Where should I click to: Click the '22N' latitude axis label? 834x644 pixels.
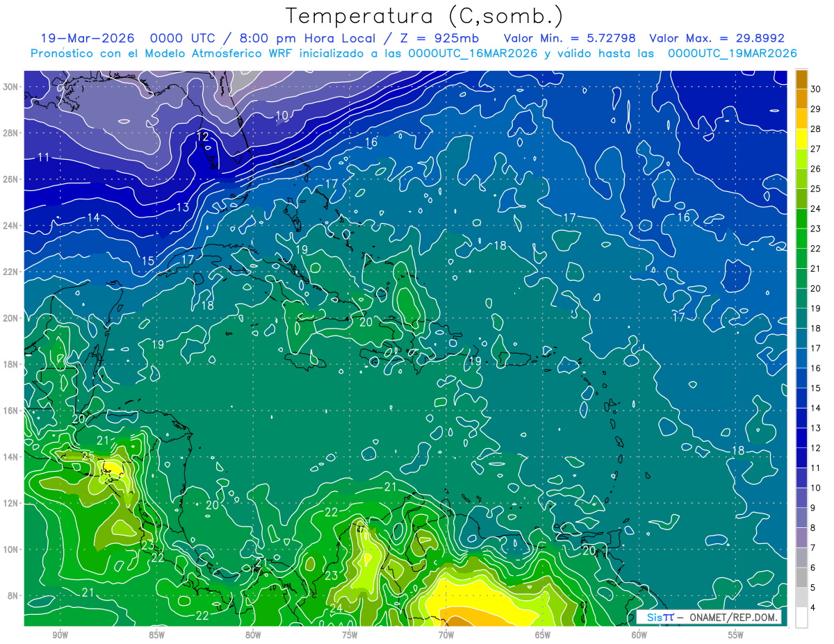pyautogui.click(x=12, y=272)
